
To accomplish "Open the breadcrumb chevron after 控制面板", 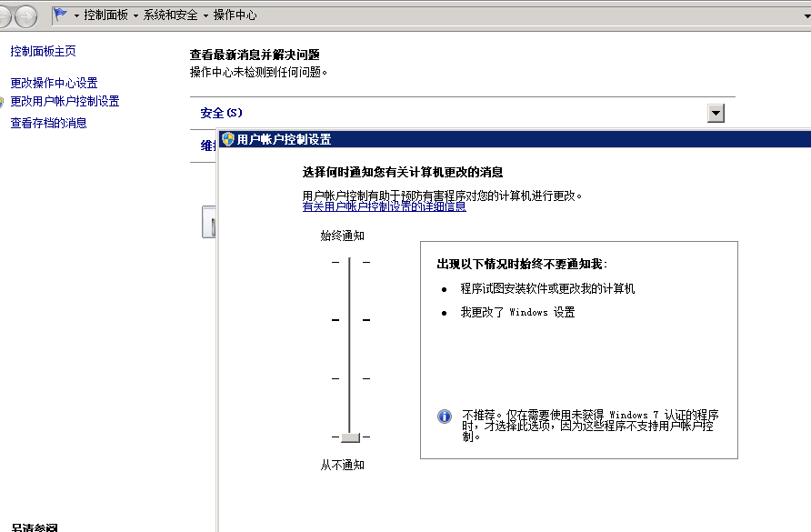I will coord(135,15).
